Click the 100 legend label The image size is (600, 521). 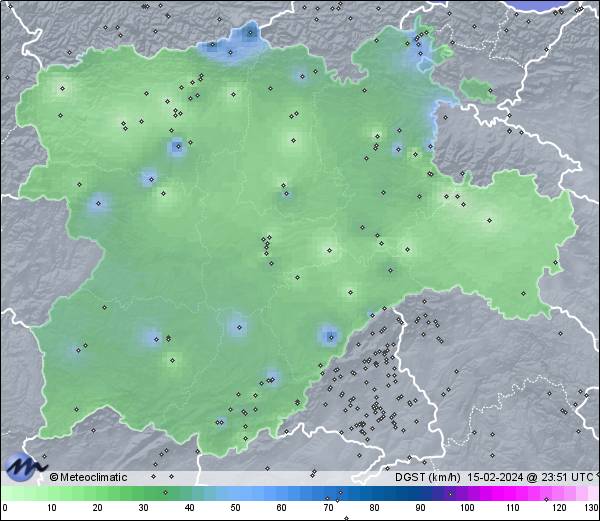[467, 508]
